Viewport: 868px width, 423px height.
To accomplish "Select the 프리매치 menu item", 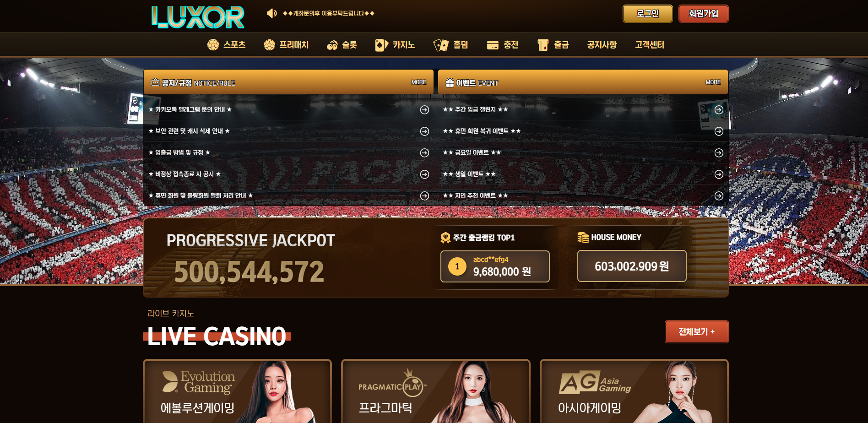I will pyautogui.click(x=286, y=45).
